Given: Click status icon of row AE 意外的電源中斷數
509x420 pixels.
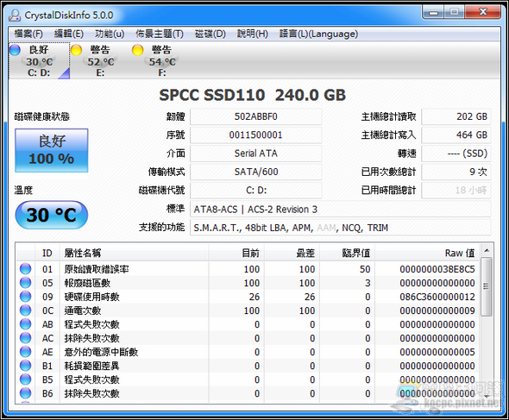Looking at the screenshot, I should [25, 352].
